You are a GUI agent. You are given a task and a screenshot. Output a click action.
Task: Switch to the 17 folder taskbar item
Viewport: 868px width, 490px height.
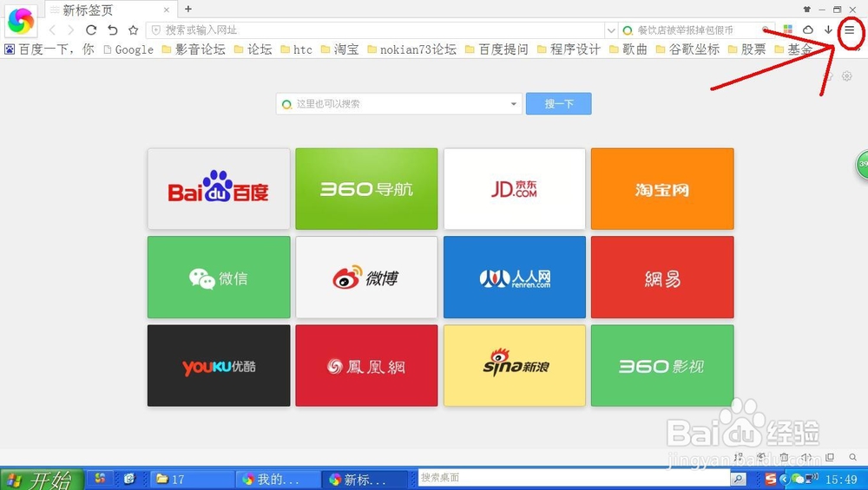pos(192,479)
